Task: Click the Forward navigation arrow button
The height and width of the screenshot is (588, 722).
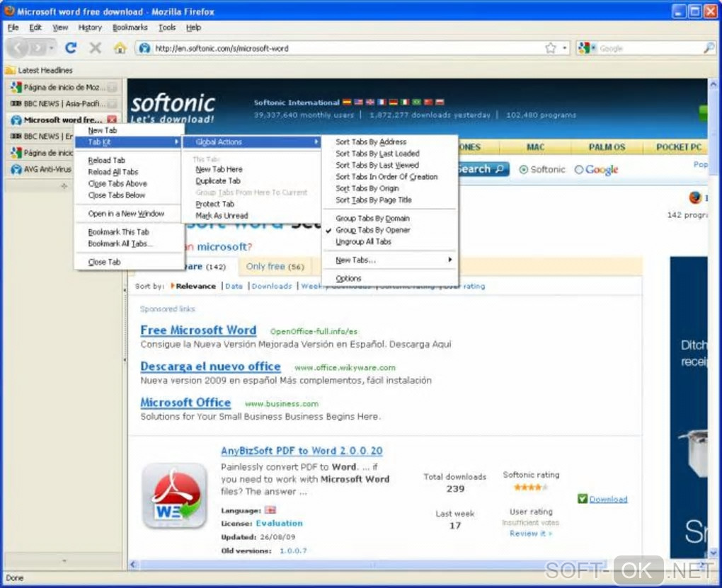Action: click(38, 47)
